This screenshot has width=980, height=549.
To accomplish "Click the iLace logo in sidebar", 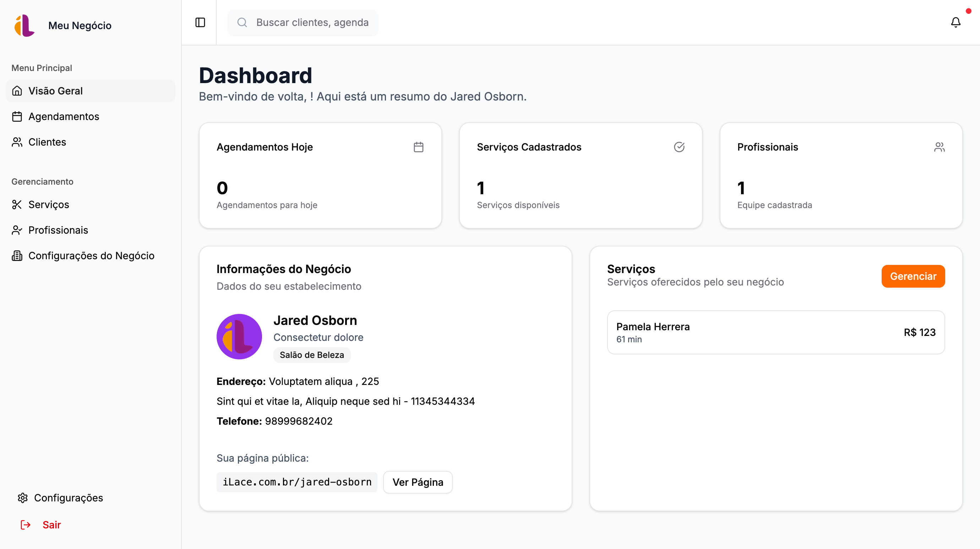I will pyautogui.click(x=24, y=26).
